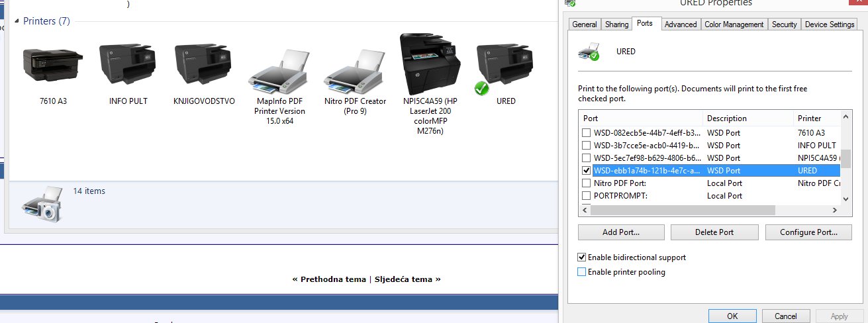Image resolution: width=868 pixels, height=323 pixels.
Task: Click the port list scroll-down arrow
Action: pyautogui.click(x=845, y=199)
